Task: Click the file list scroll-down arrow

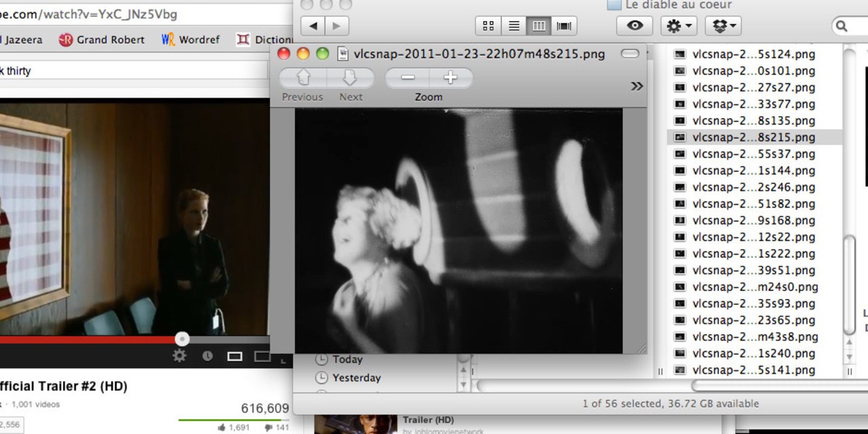Action: pos(850,357)
